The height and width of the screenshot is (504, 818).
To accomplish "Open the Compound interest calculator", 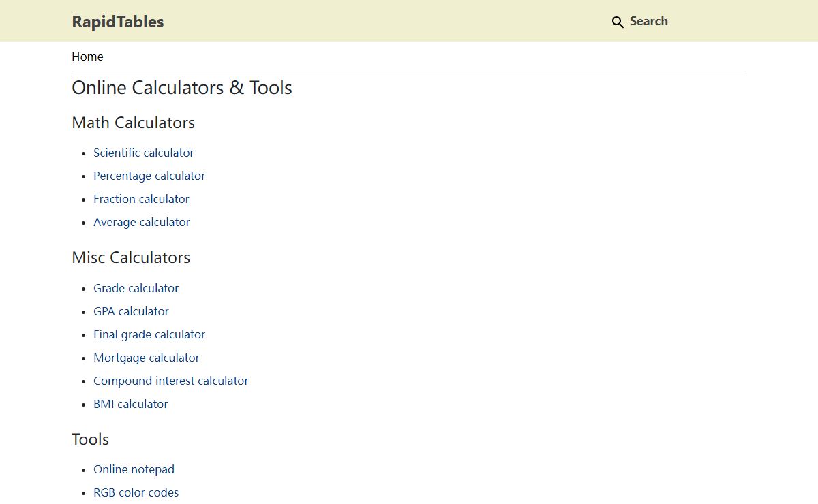I will [170, 381].
